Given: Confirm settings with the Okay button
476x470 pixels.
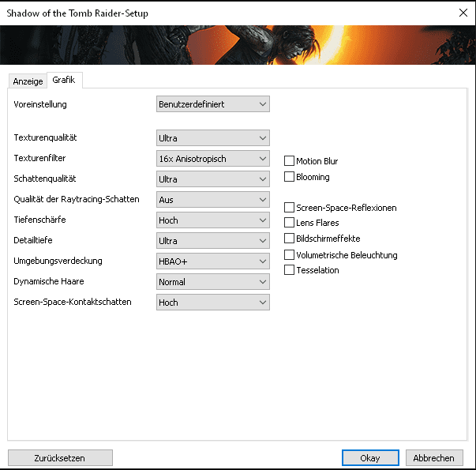Looking at the screenshot, I should [x=370, y=457].
